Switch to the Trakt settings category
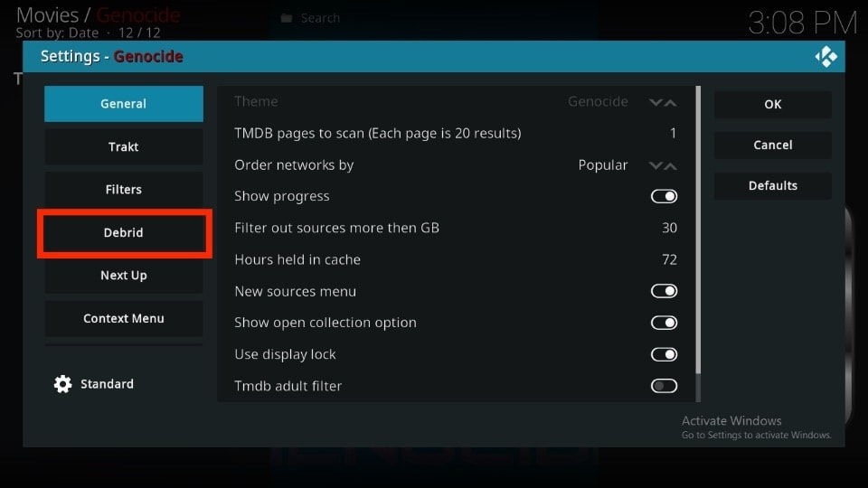 (124, 146)
